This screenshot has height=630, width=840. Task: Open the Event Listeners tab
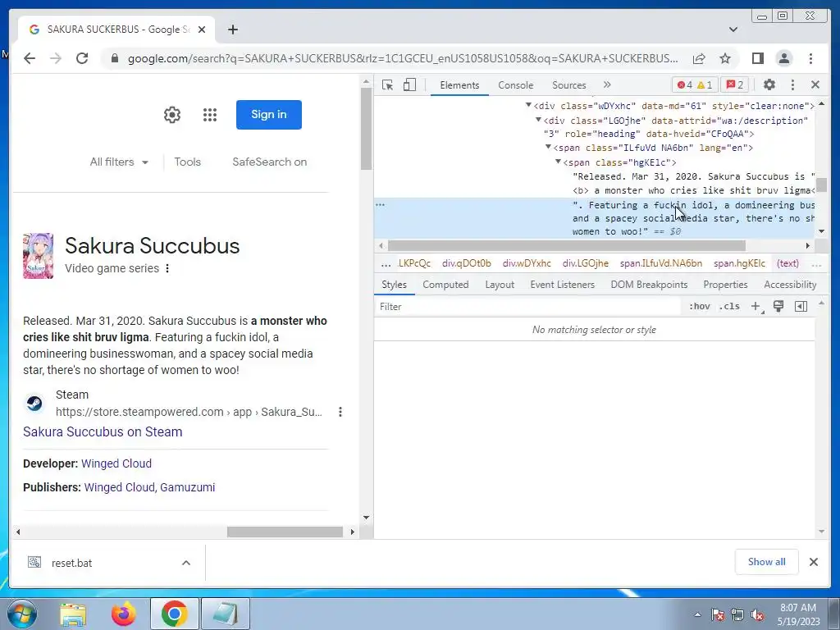tap(563, 285)
